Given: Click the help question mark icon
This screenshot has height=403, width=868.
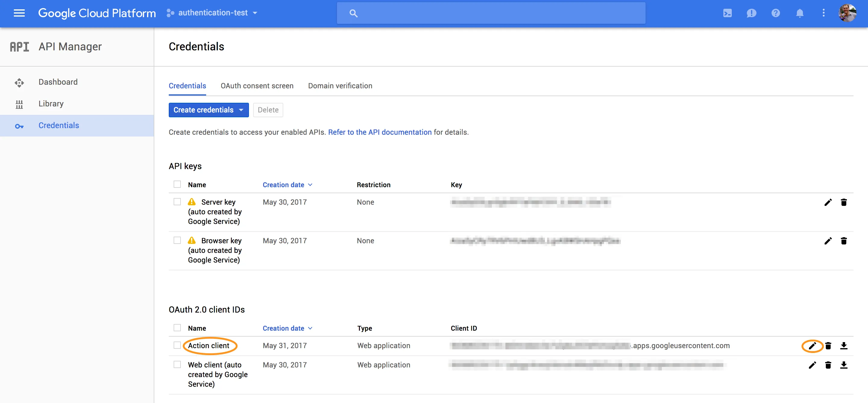Looking at the screenshot, I should click(x=775, y=13).
